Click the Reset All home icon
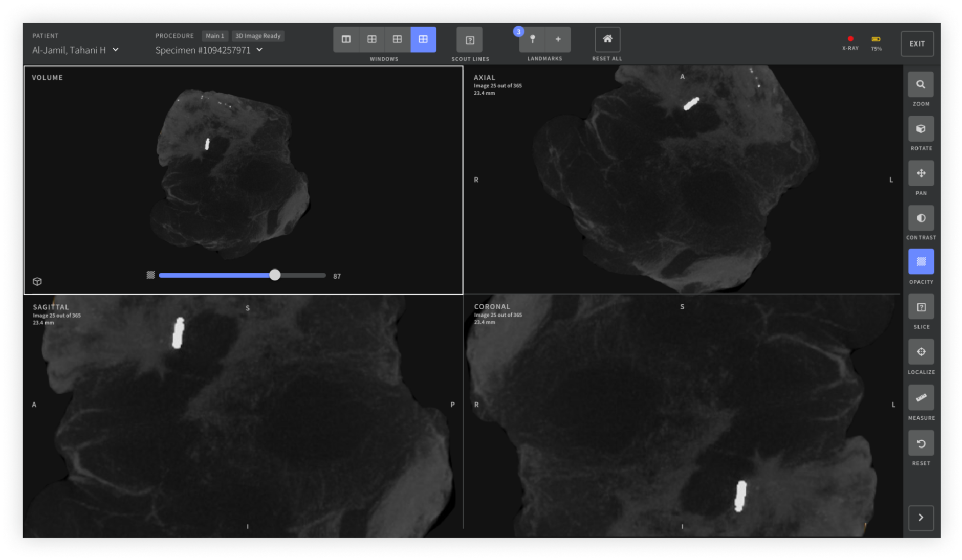This screenshot has height=560, width=962. (607, 39)
